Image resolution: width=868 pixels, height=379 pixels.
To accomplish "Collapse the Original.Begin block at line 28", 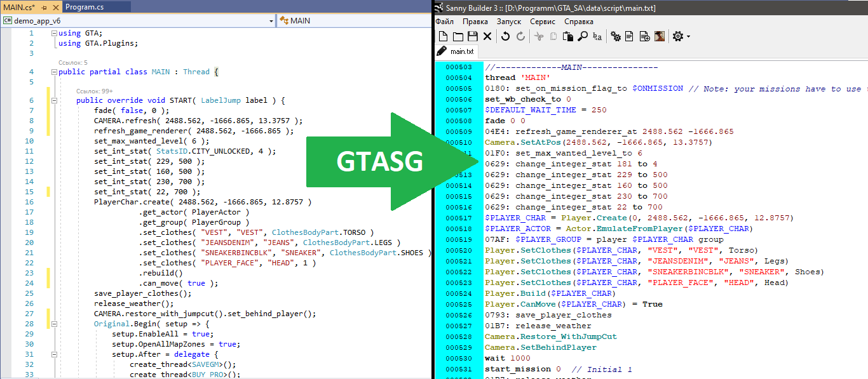I will 54,324.
